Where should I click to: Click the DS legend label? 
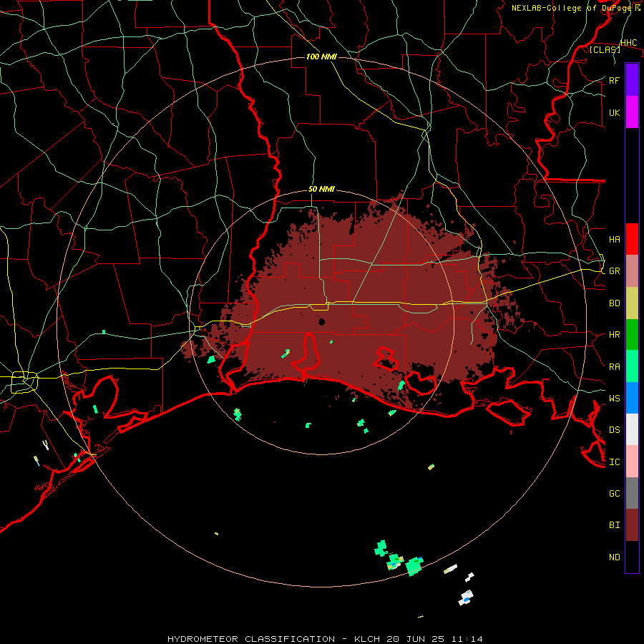[615, 430]
